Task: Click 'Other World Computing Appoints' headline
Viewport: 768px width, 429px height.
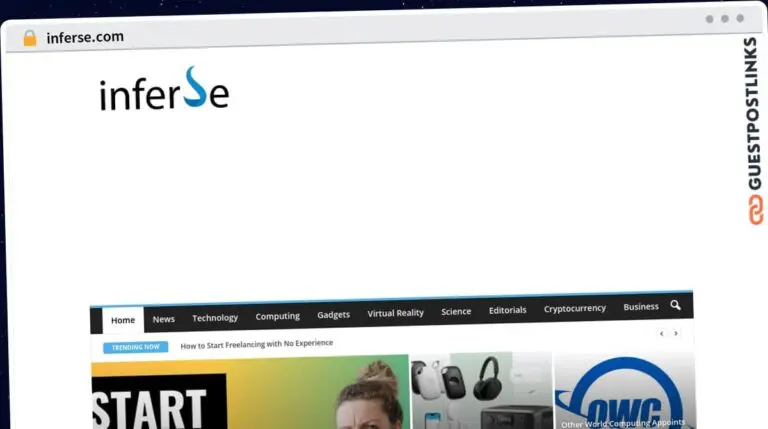Action: pos(623,423)
